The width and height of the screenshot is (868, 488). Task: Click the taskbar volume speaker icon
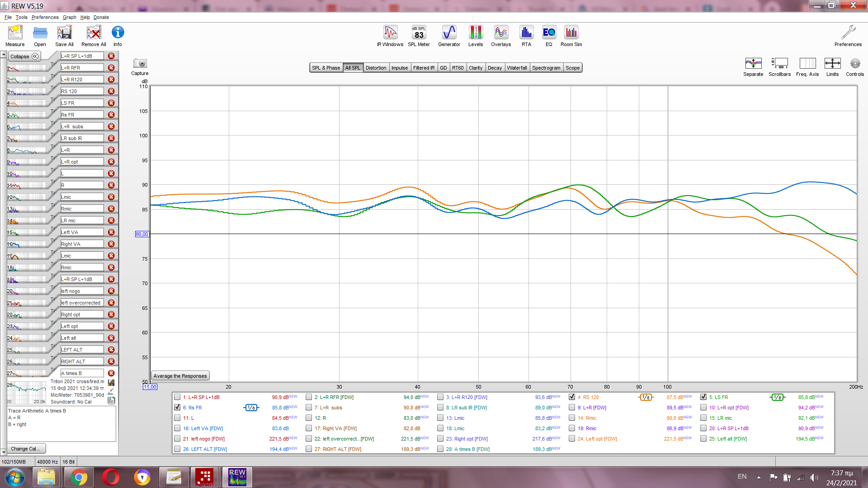[814, 477]
